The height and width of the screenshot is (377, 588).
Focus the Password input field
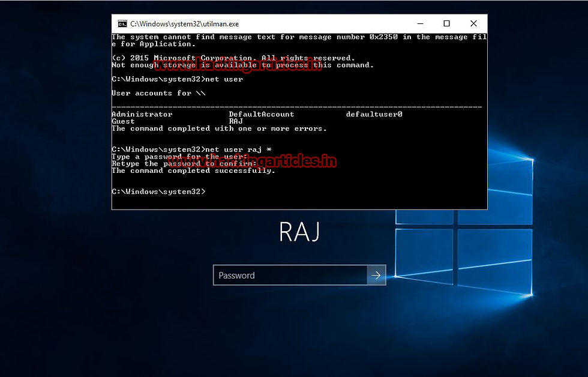coord(290,276)
